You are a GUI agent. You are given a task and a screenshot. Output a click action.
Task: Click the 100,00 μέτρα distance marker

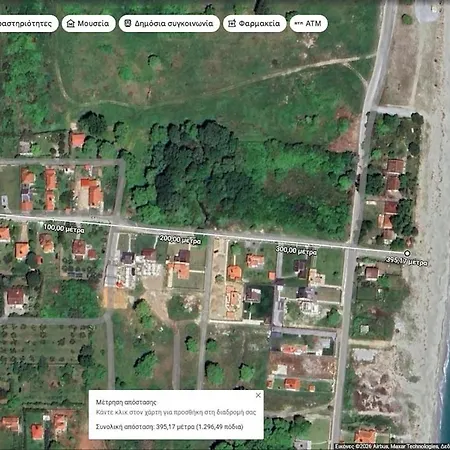click(x=64, y=228)
